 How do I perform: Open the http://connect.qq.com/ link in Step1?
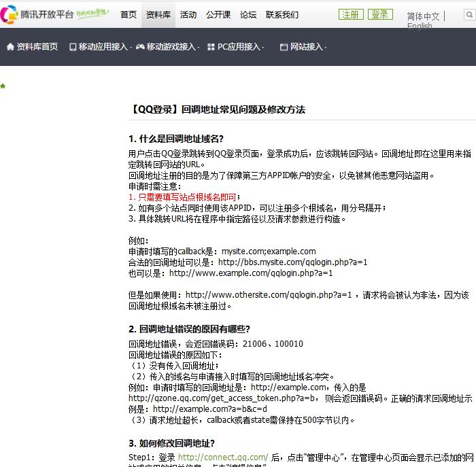click(x=223, y=457)
